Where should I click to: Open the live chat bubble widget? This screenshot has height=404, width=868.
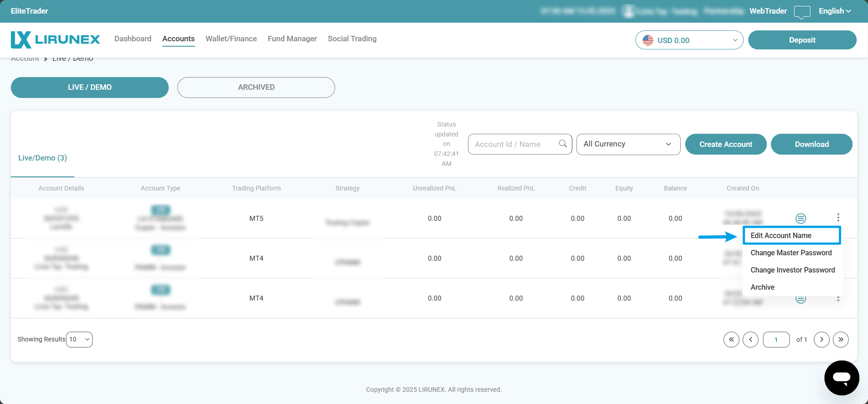point(841,378)
